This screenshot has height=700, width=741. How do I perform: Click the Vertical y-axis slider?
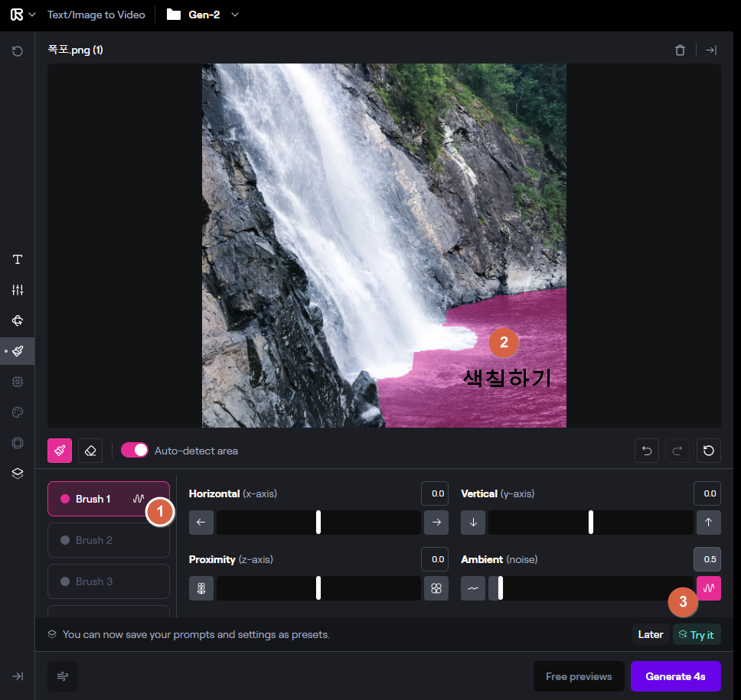[591, 523]
